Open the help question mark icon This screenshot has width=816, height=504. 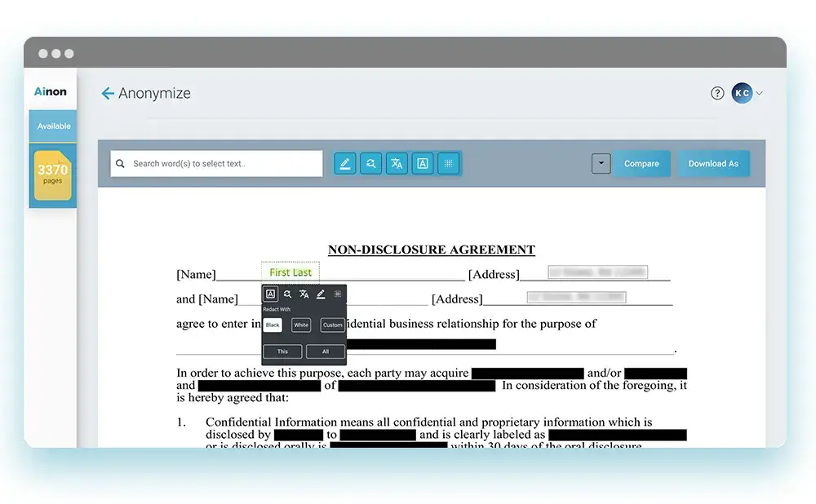click(717, 94)
